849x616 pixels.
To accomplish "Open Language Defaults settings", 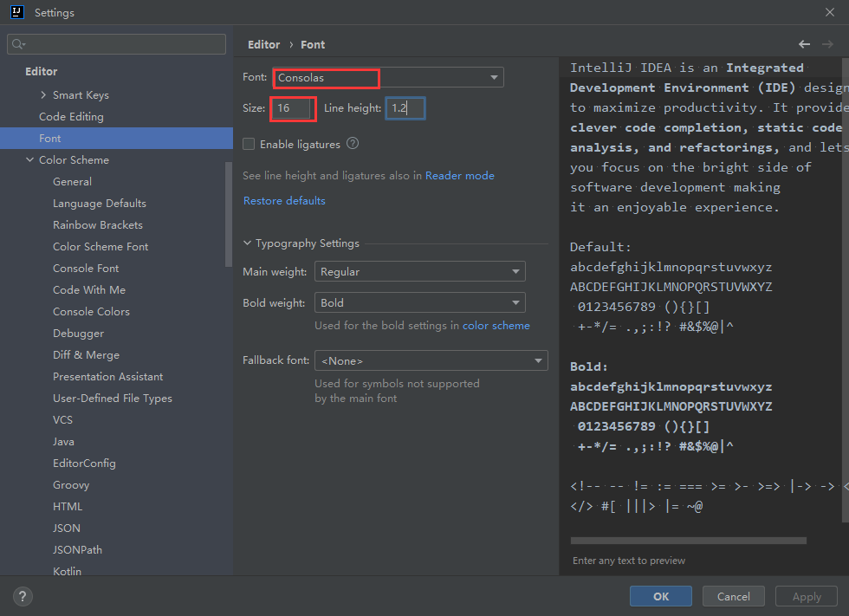I will click(x=100, y=203).
